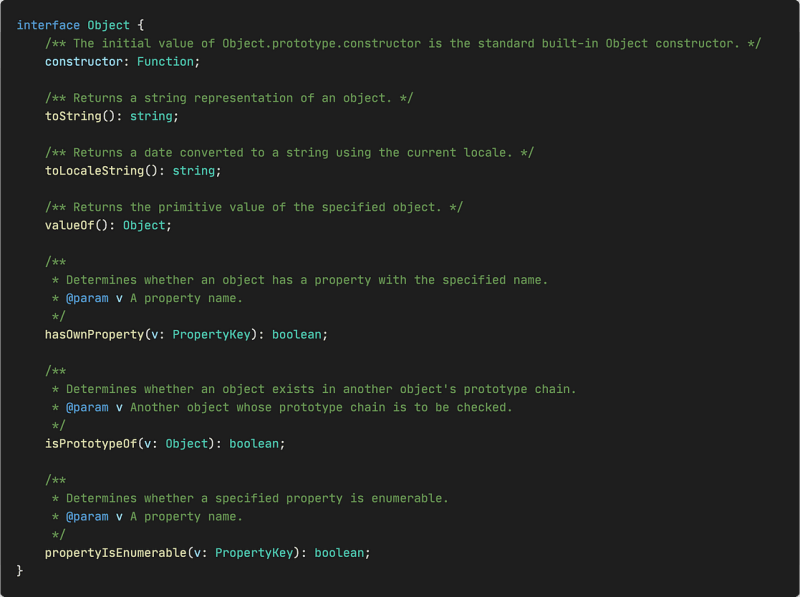Select the toLocaleString method declaration
Screen dimensions: 800x597
[93, 170]
